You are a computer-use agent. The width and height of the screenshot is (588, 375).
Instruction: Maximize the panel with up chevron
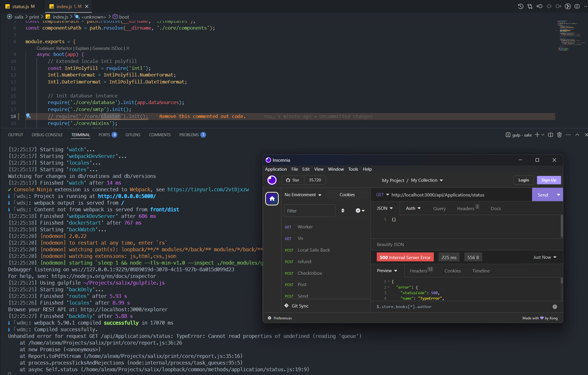577,135
